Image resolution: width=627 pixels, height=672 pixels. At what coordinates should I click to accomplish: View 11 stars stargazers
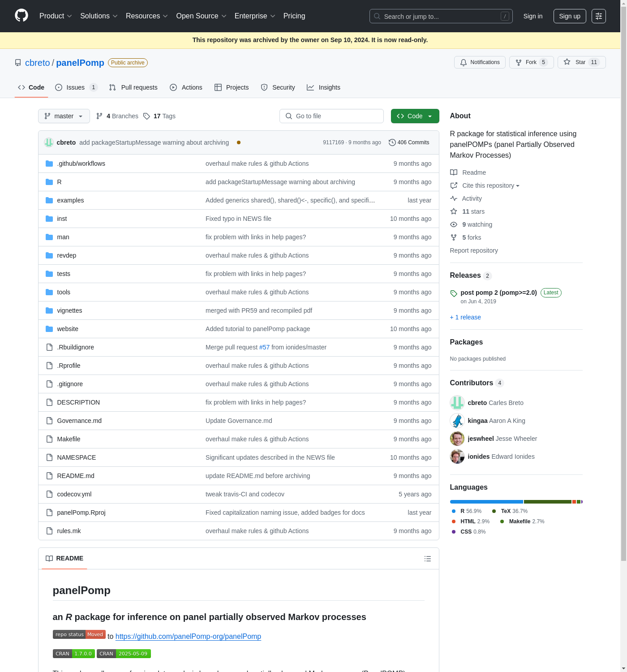pyautogui.click(x=468, y=211)
